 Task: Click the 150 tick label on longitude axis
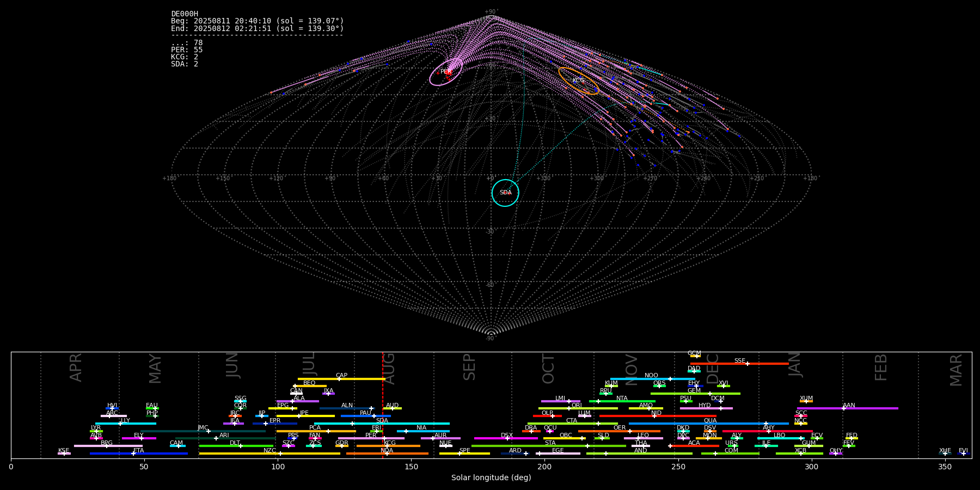(411, 467)
